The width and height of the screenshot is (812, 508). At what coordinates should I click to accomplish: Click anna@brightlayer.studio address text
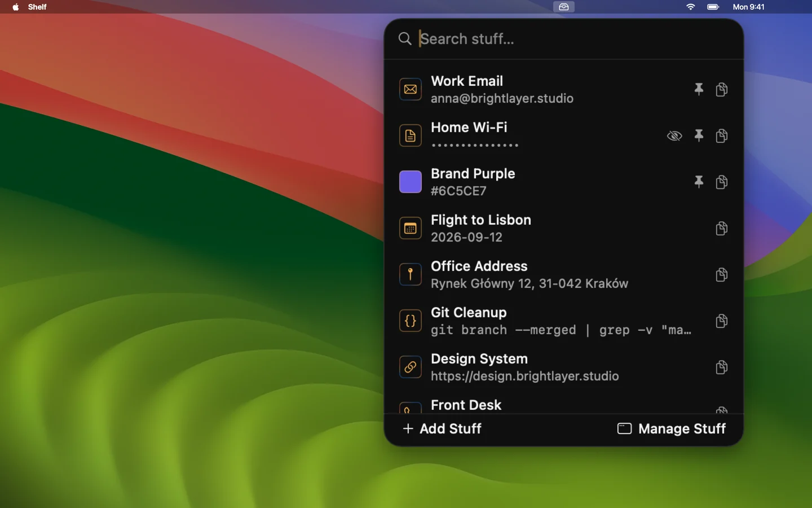pyautogui.click(x=502, y=98)
